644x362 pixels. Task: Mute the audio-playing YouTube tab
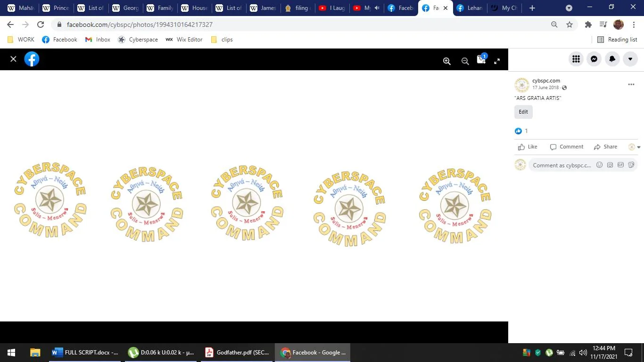pyautogui.click(x=377, y=8)
